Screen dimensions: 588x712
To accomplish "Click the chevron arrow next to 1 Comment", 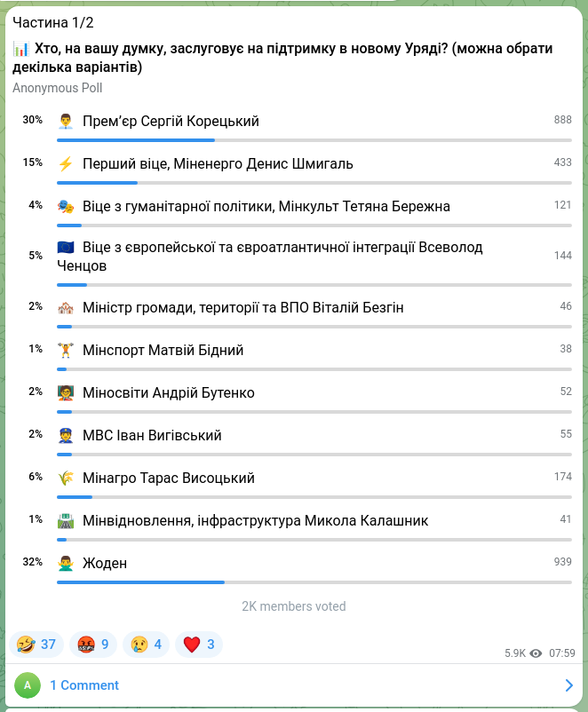I will (569, 684).
